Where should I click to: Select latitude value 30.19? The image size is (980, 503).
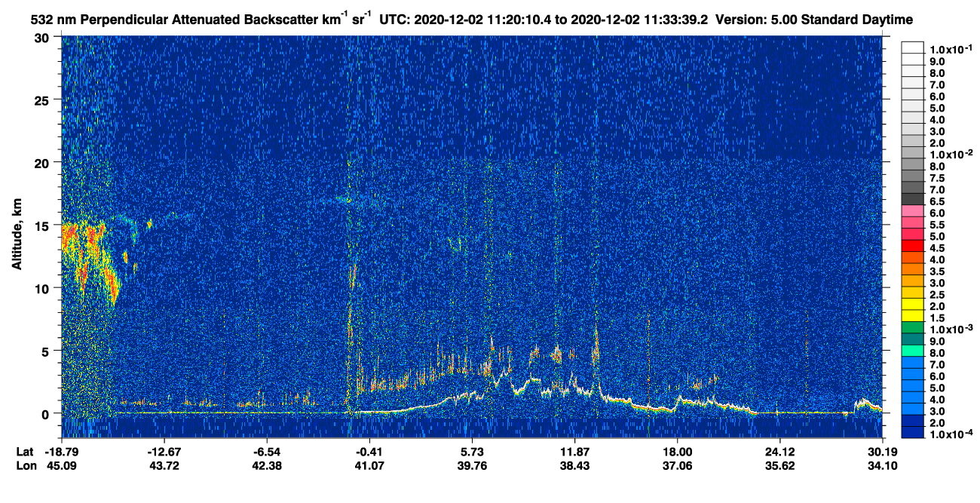tap(882, 452)
